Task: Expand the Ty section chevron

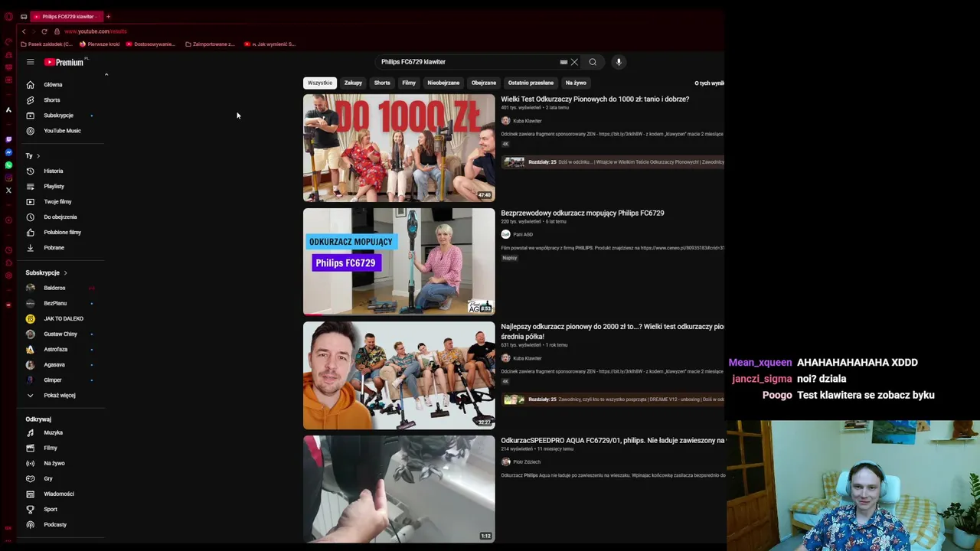Action: coord(38,156)
